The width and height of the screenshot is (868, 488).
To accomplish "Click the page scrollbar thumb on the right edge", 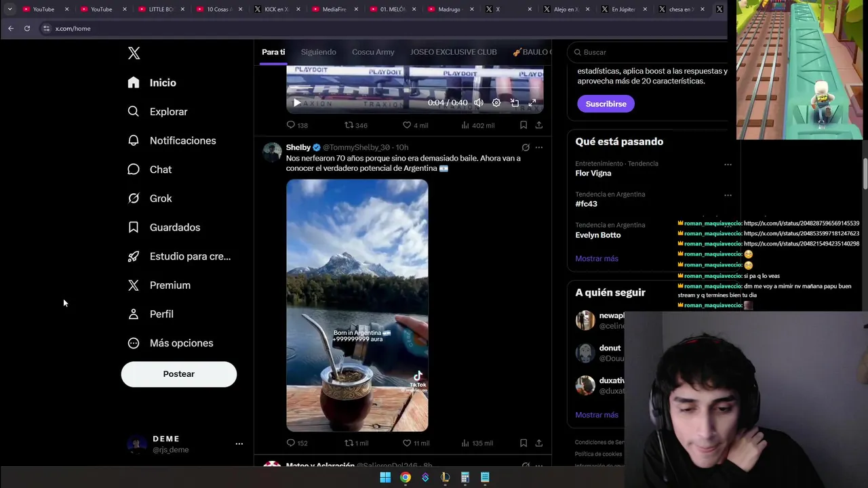I will tap(865, 175).
